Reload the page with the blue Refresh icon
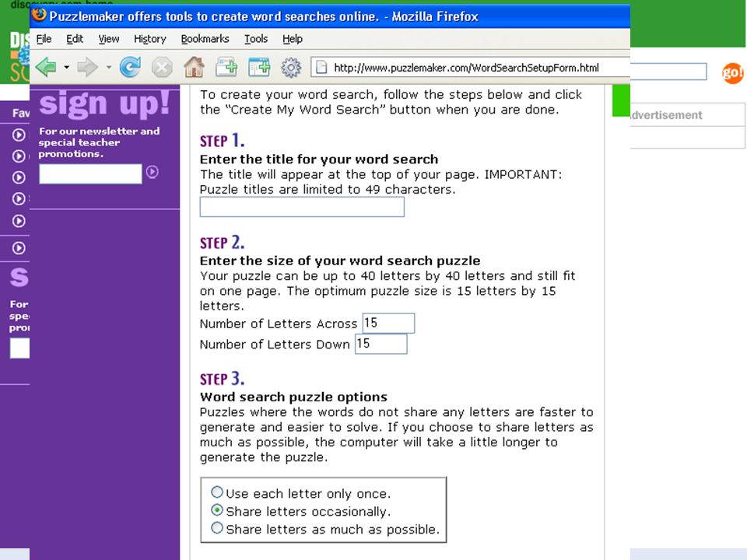This screenshot has height=560, width=747. coord(130,67)
